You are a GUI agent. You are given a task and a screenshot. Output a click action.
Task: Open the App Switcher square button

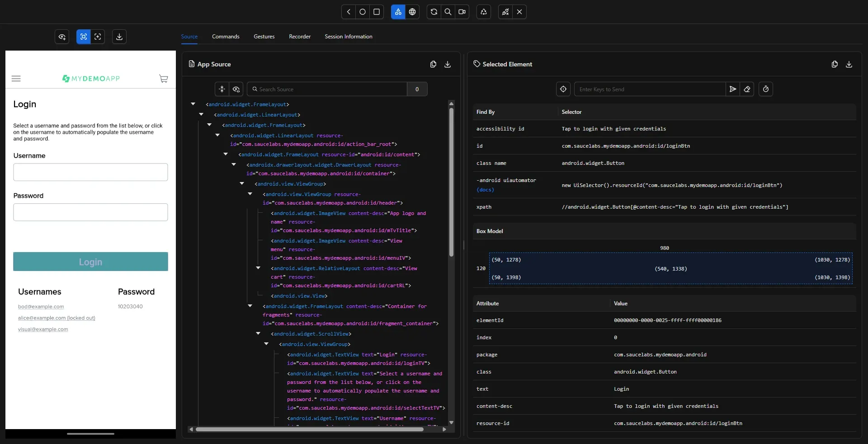[x=377, y=12]
